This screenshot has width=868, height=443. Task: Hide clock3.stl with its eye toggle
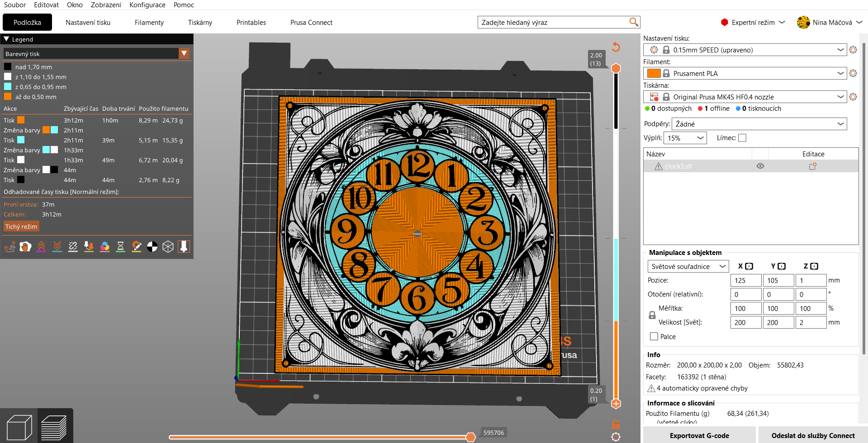760,166
